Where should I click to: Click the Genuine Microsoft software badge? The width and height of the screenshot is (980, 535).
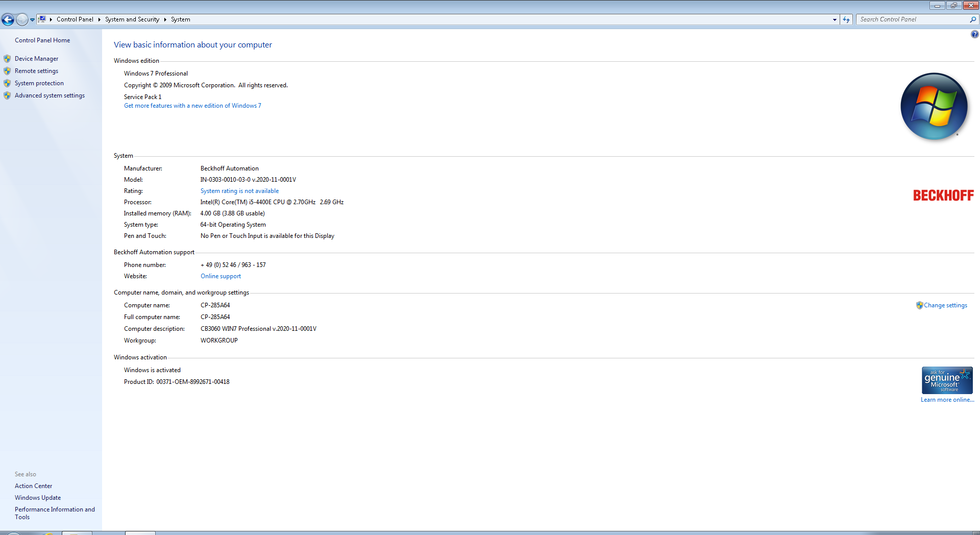(x=947, y=380)
